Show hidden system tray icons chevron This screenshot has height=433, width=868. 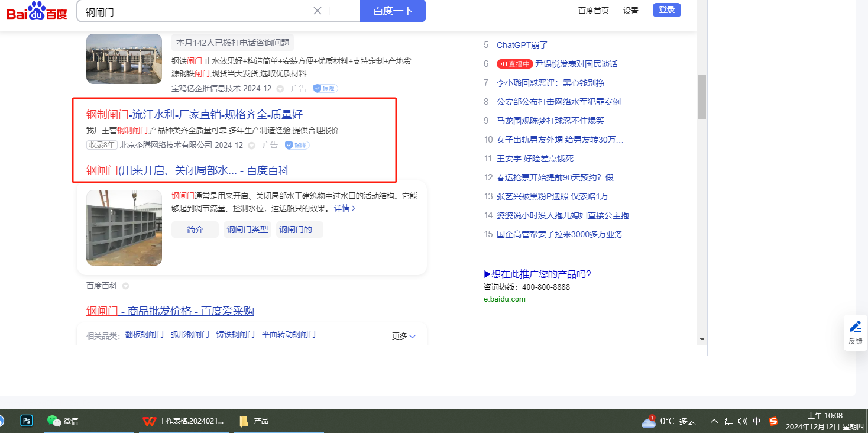pos(714,421)
